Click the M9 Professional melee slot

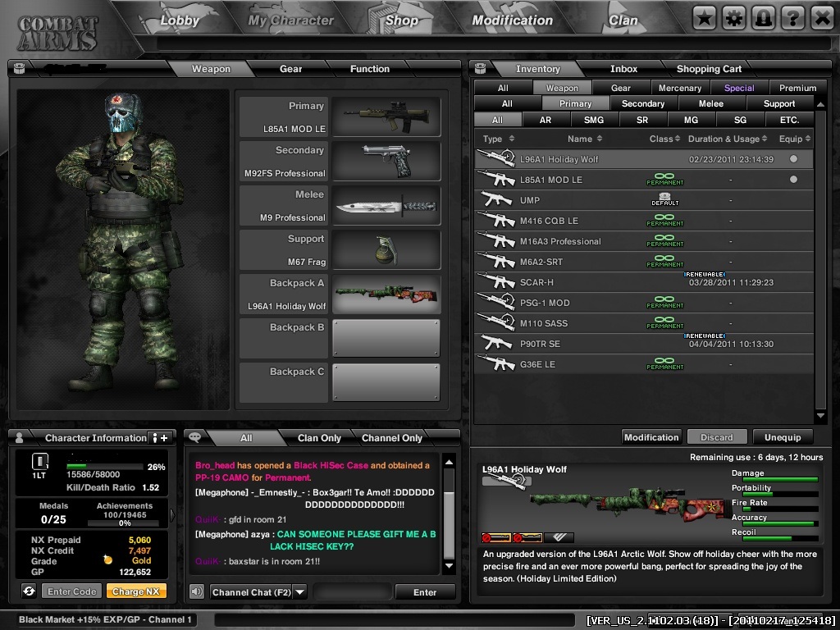click(386, 205)
